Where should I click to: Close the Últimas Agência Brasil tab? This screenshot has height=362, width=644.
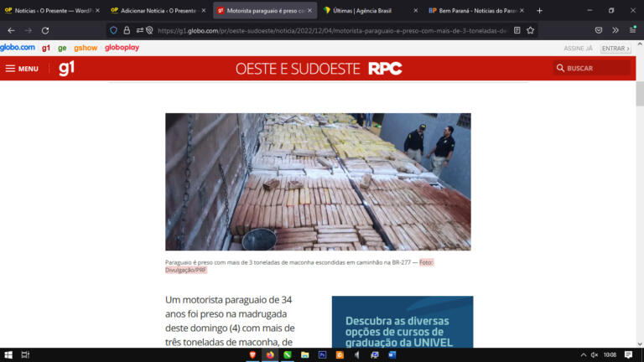click(416, 11)
